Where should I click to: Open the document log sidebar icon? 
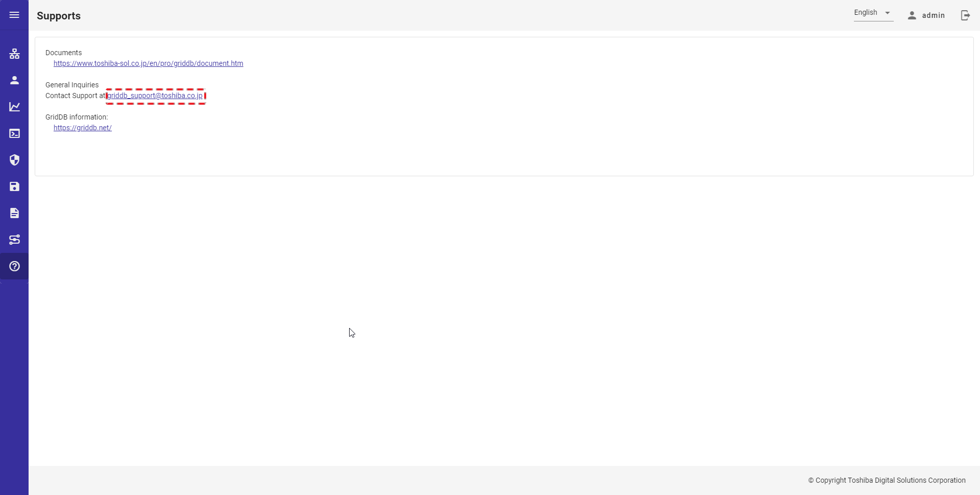(14, 213)
